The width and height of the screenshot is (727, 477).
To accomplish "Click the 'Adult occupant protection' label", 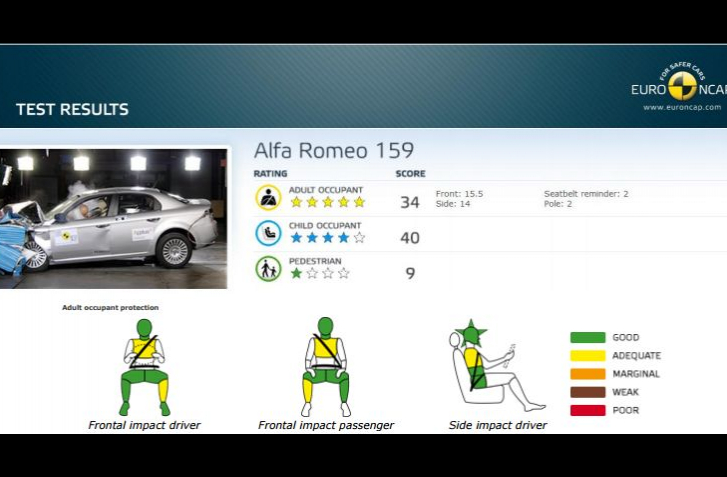I will click(110, 307).
